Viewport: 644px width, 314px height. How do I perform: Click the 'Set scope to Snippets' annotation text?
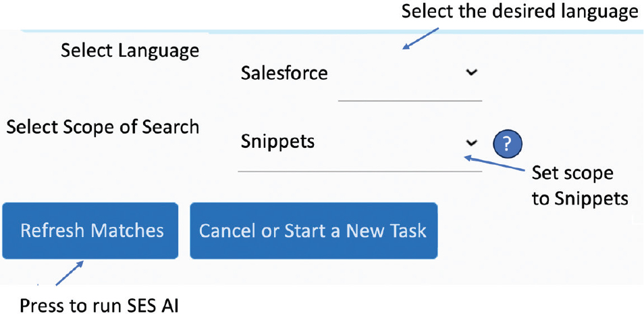(x=580, y=186)
